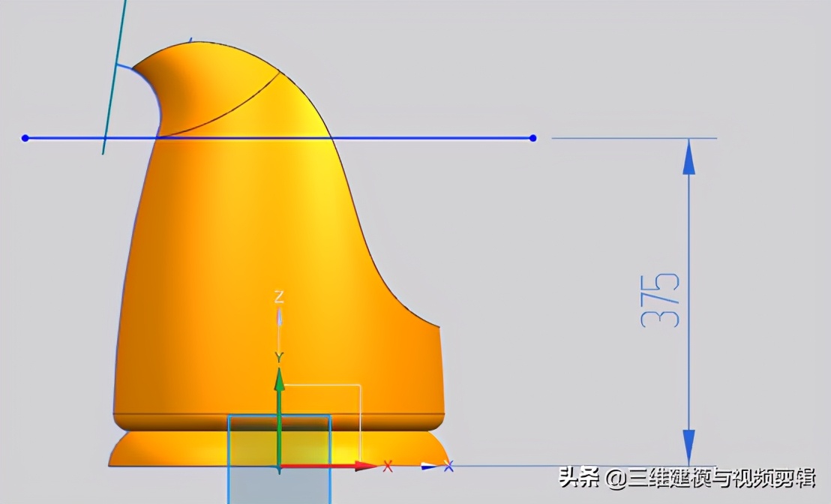
Task: Click the lower arrowhead of the 375 dimension
Action: coord(688,445)
